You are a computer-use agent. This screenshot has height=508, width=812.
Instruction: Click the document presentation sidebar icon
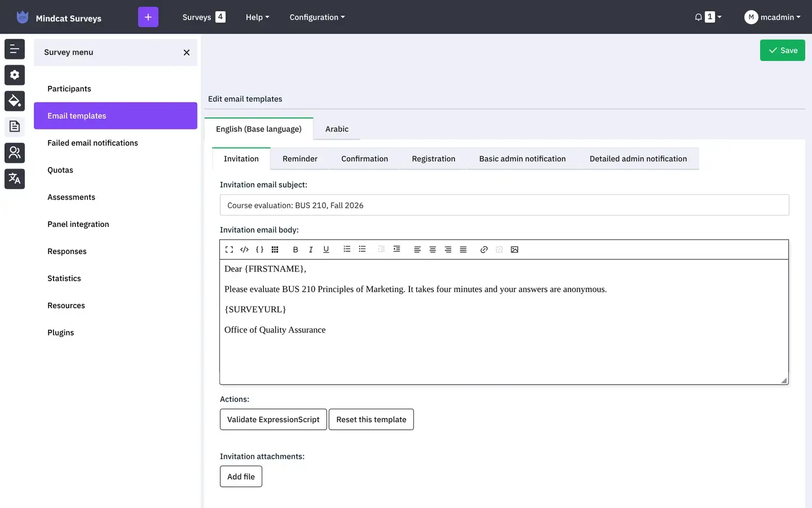(x=15, y=127)
